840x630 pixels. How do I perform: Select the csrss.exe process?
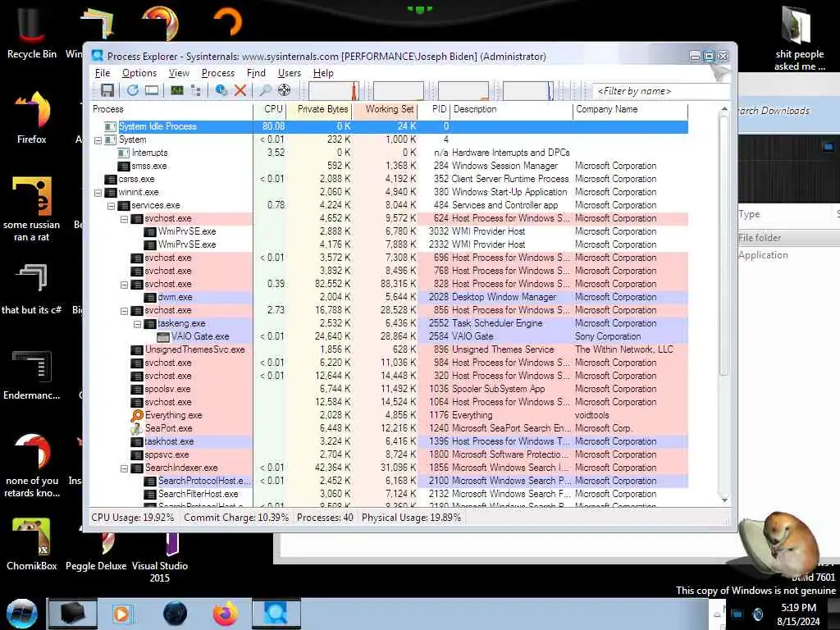pyautogui.click(x=390, y=179)
